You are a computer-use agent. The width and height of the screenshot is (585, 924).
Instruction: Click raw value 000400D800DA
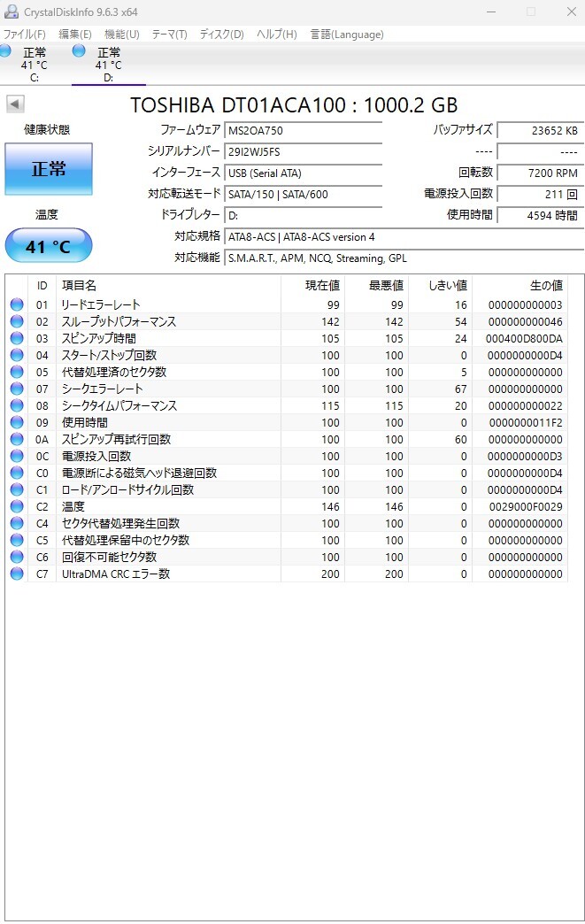524,339
